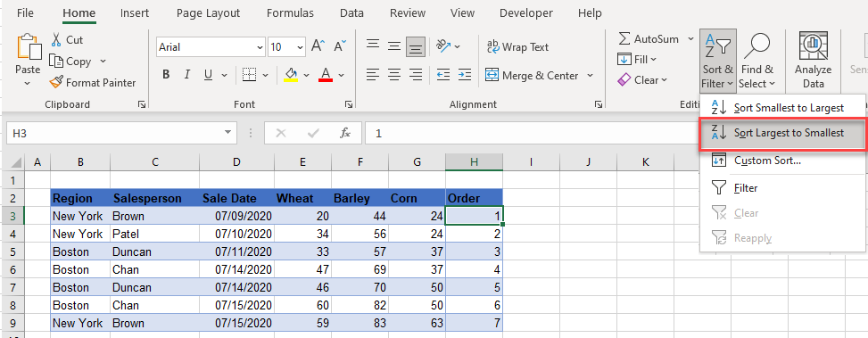This screenshot has width=868, height=338.
Task: Increase cell indent
Action: (465, 75)
